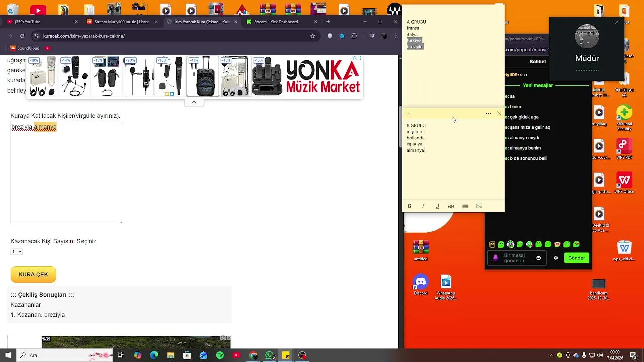The image size is (644, 362).
Task: Click the Yeni mesajlar indicator in chat
Action: coord(538,85)
